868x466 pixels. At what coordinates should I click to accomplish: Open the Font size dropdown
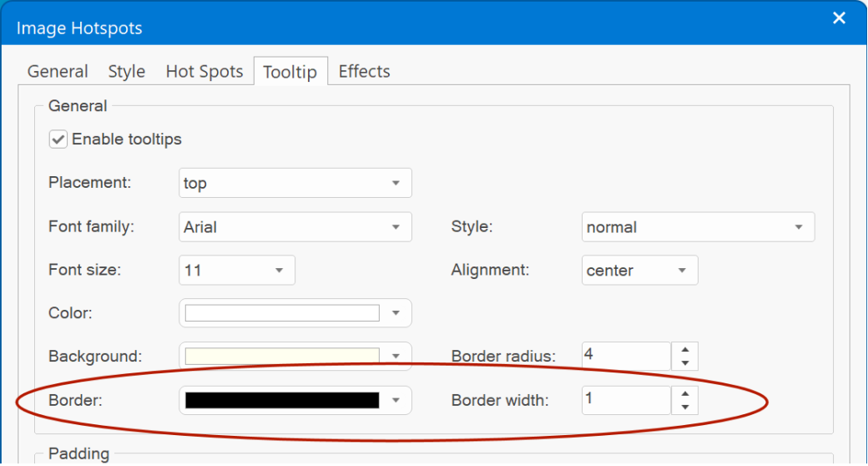click(x=237, y=270)
